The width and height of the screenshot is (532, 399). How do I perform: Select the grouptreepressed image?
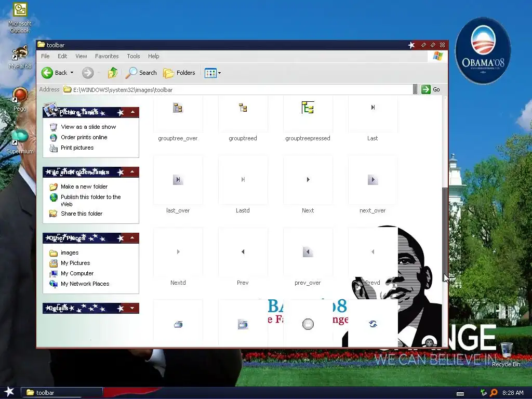click(x=308, y=114)
